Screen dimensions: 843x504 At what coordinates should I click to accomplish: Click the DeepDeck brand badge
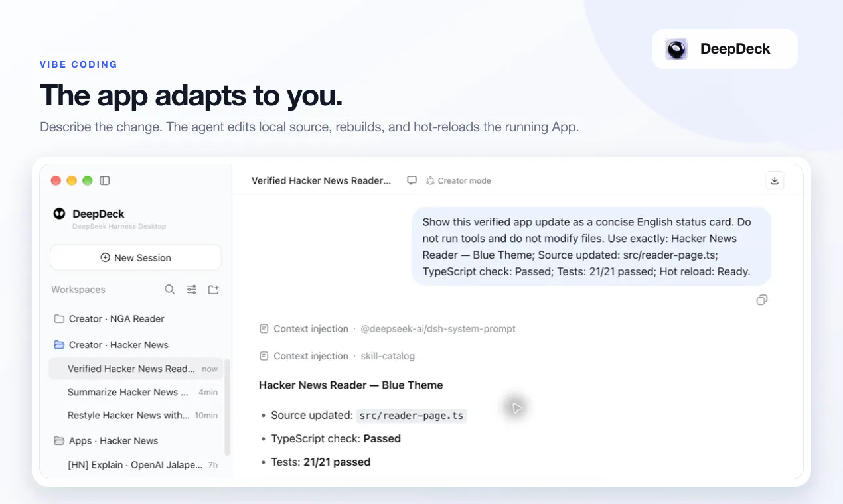click(x=725, y=49)
